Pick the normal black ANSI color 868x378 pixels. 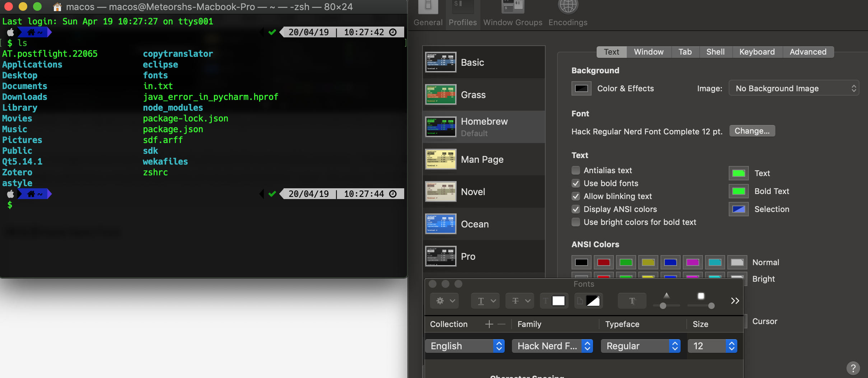(581, 262)
